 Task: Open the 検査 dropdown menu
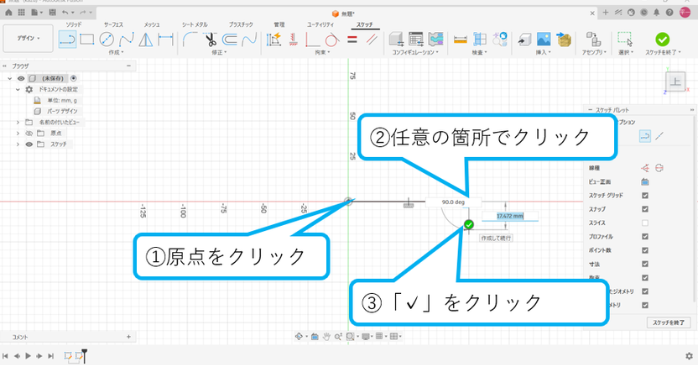[x=479, y=53]
